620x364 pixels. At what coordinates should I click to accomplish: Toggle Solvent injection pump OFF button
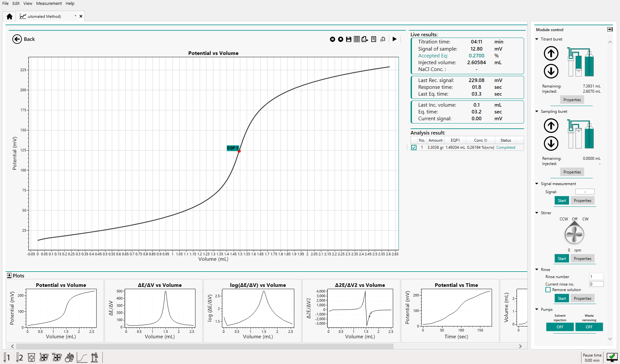[560, 327]
